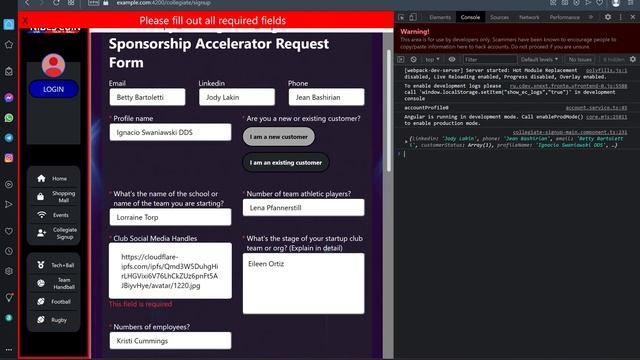The height and width of the screenshot is (360, 640).
Task: Click the Phone input field
Action: 327,97
